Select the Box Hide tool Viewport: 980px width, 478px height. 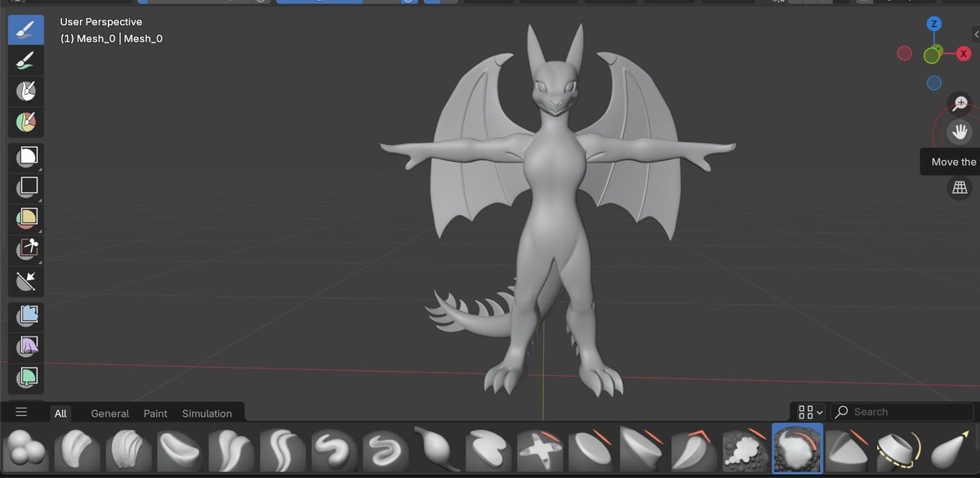(26, 186)
